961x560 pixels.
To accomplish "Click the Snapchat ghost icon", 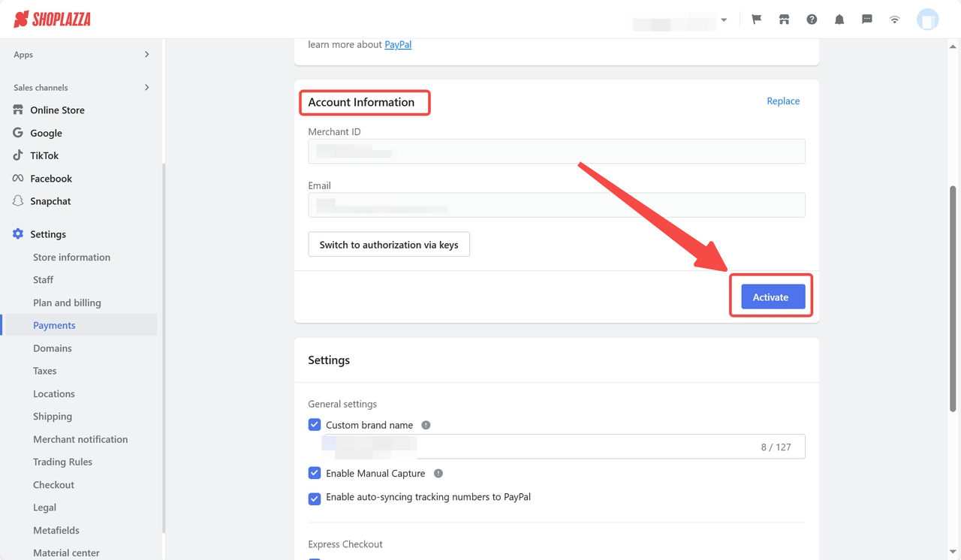I will (18, 201).
